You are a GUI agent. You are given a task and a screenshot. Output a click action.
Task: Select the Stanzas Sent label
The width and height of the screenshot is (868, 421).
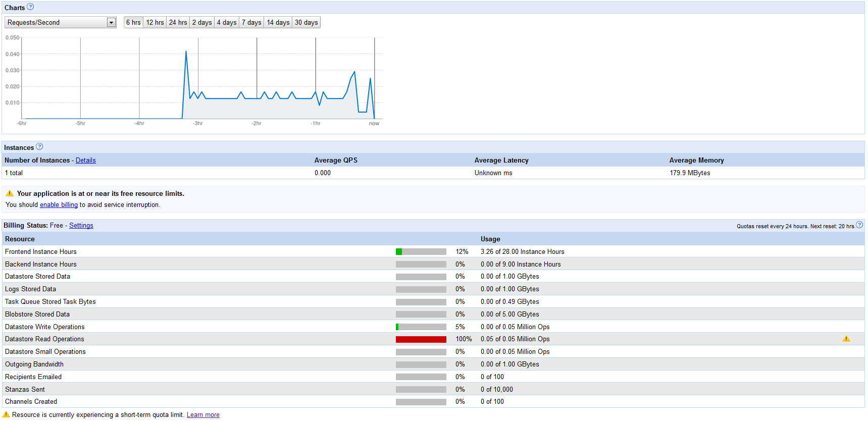pos(25,390)
